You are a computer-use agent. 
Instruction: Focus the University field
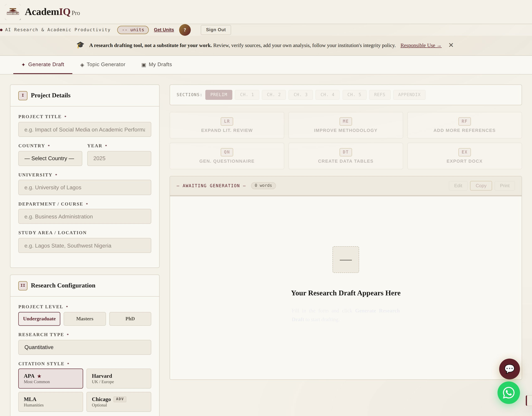point(85,187)
